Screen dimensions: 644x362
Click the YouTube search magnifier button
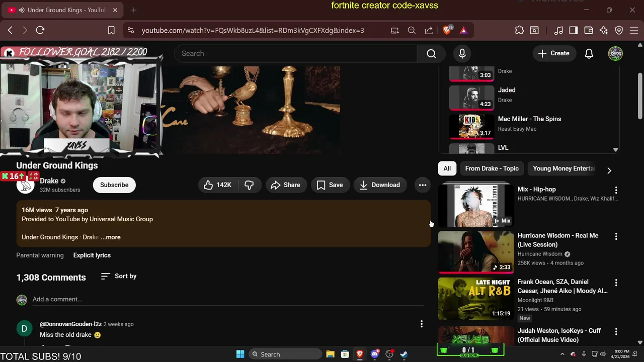pyautogui.click(x=431, y=53)
